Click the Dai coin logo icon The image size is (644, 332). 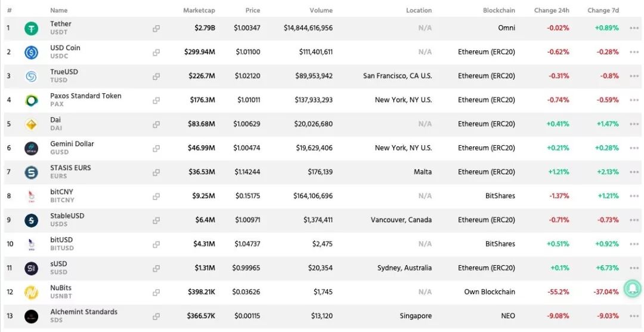(31, 124)
